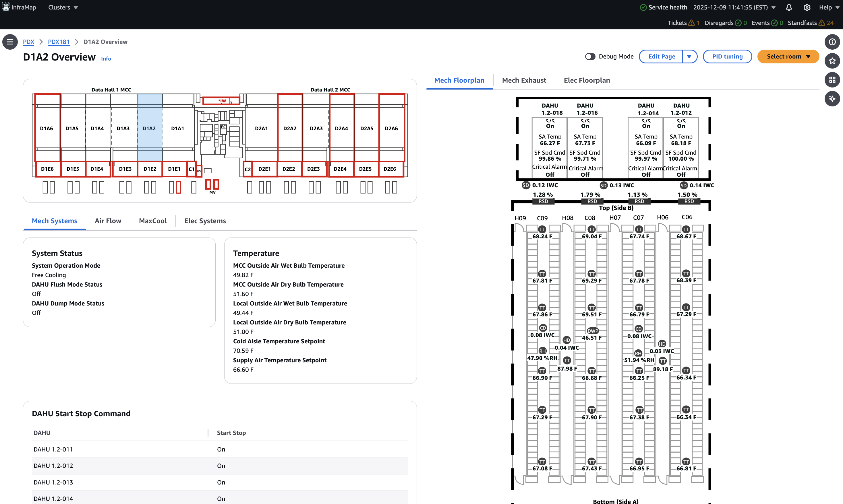Screen dimensions: 843x504
Task: Switch to Elec Floorplan tab
Action: click(587, 80)
